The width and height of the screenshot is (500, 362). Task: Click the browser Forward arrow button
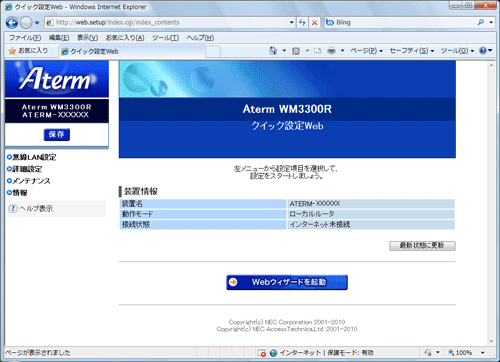[x=26, y=23]
